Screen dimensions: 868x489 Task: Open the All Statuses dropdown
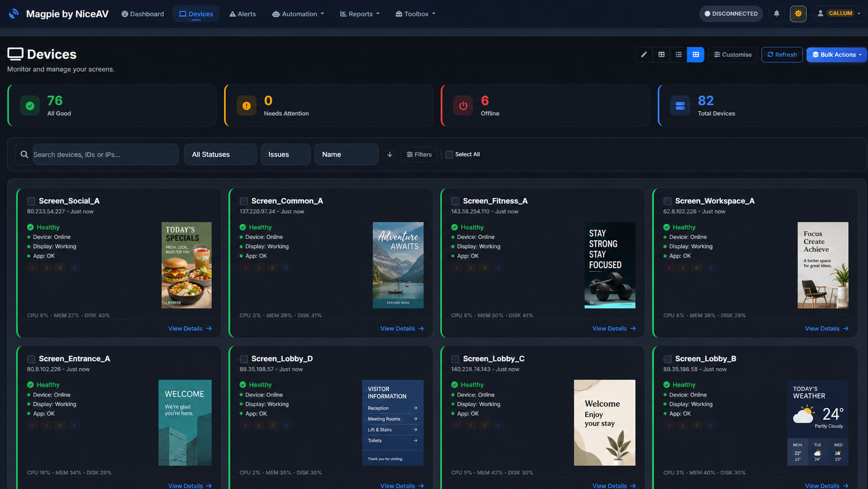coord(221,154)
